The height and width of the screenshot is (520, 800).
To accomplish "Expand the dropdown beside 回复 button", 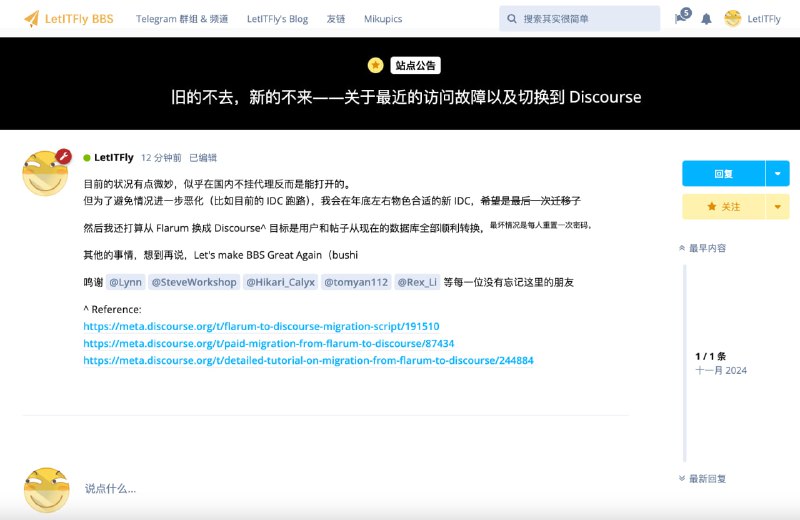I will (778, 174).
